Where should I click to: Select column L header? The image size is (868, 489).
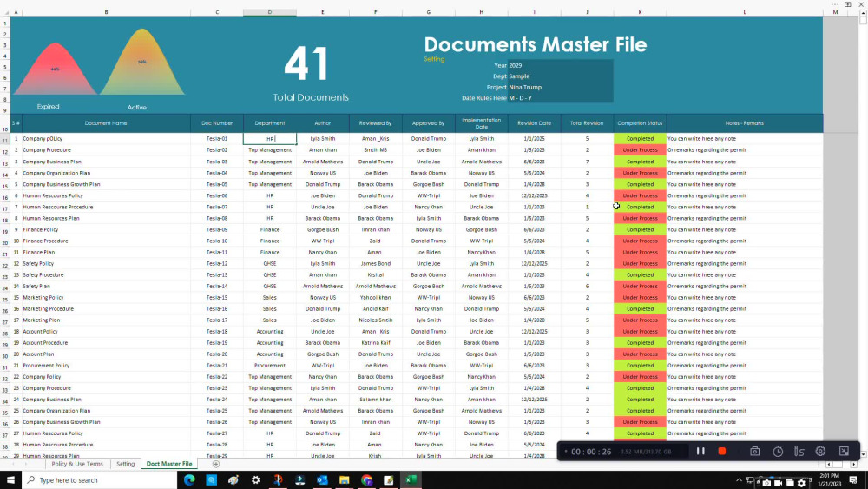745,12
